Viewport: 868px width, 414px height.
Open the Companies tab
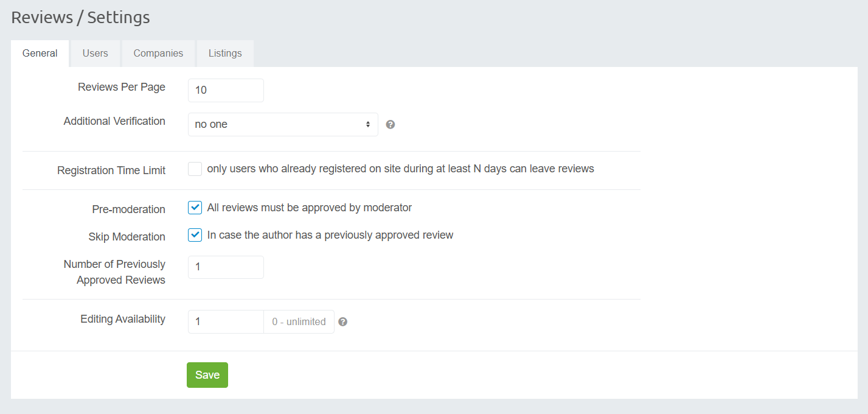[158, 54]
